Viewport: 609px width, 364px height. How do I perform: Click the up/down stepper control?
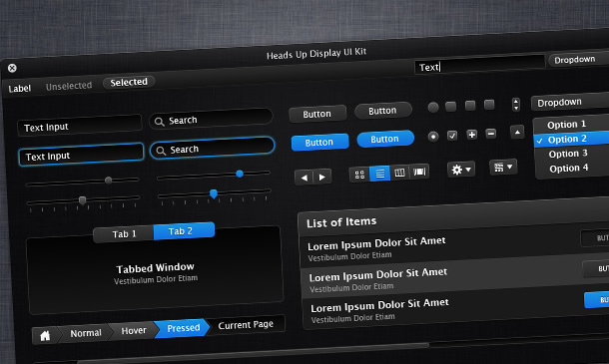point(516,104)
